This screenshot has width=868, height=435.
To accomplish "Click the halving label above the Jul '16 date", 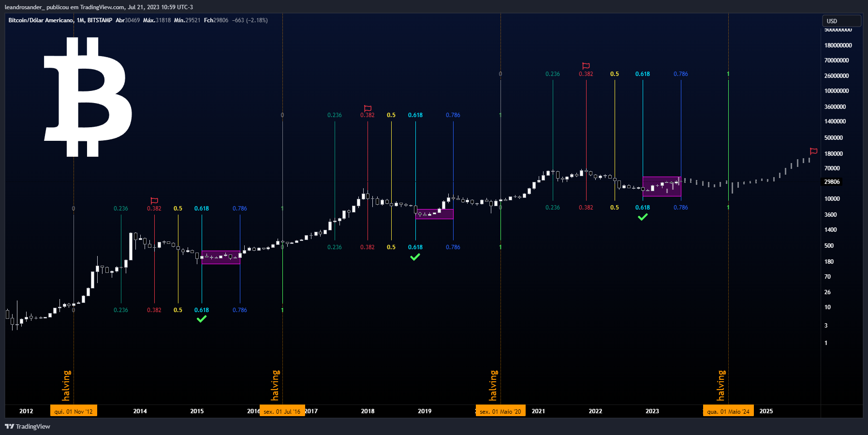I will pyautogui.click(x=275, y=386).
